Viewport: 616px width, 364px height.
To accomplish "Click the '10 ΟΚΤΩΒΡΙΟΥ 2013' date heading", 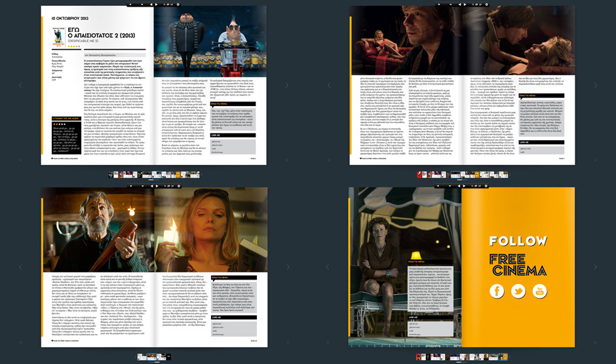I will click(70, 18).
